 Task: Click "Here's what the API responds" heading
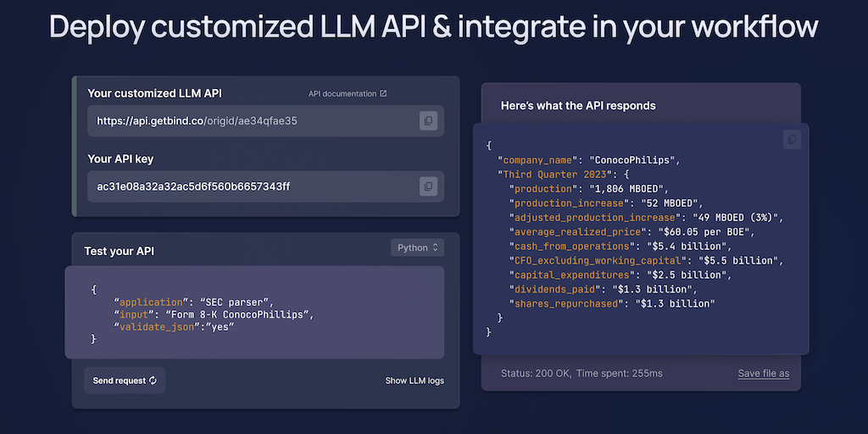click(578, 105)
